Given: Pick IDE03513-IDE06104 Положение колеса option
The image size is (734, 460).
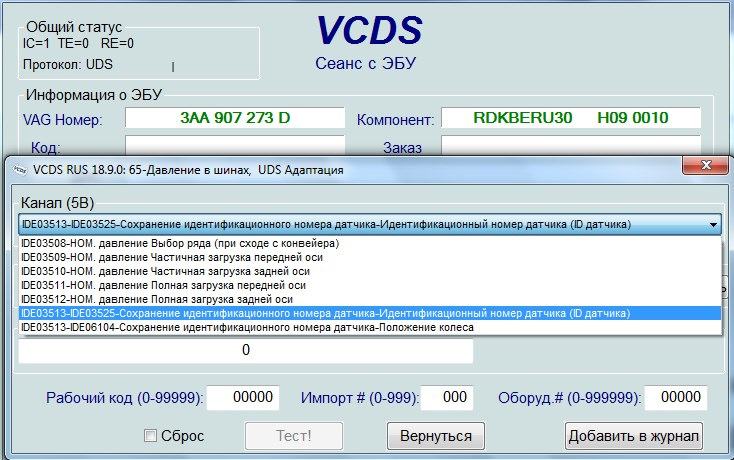Looking at the screenshot, I should click(x=370, y=328).
